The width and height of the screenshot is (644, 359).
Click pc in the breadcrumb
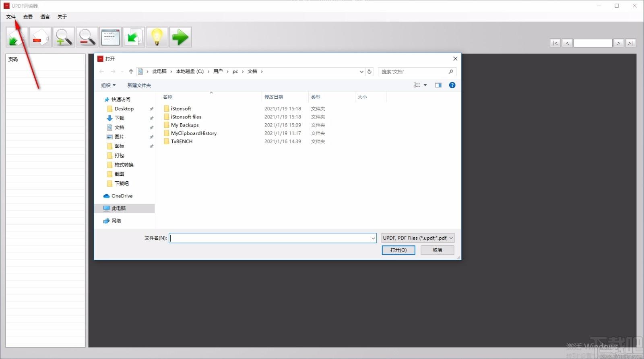235,72
